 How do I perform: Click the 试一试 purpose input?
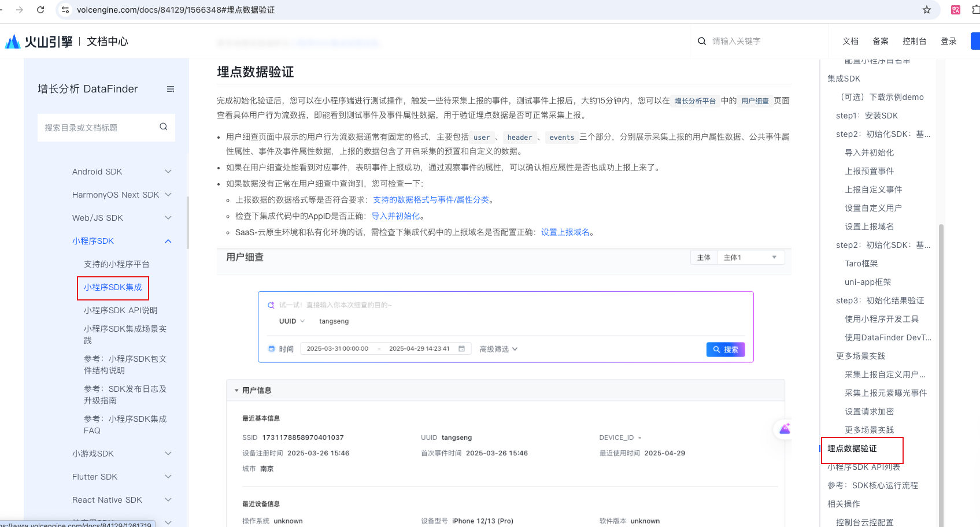point(335,305)
